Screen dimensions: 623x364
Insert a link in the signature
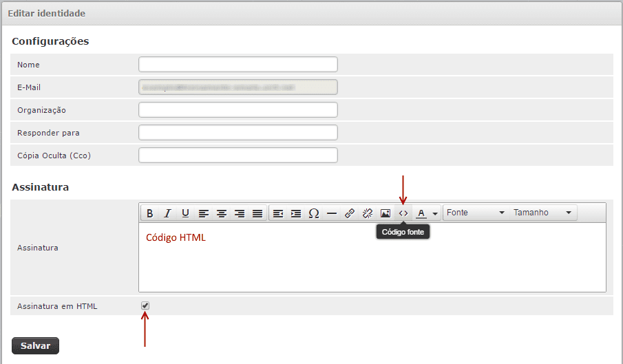pos(350,213)
